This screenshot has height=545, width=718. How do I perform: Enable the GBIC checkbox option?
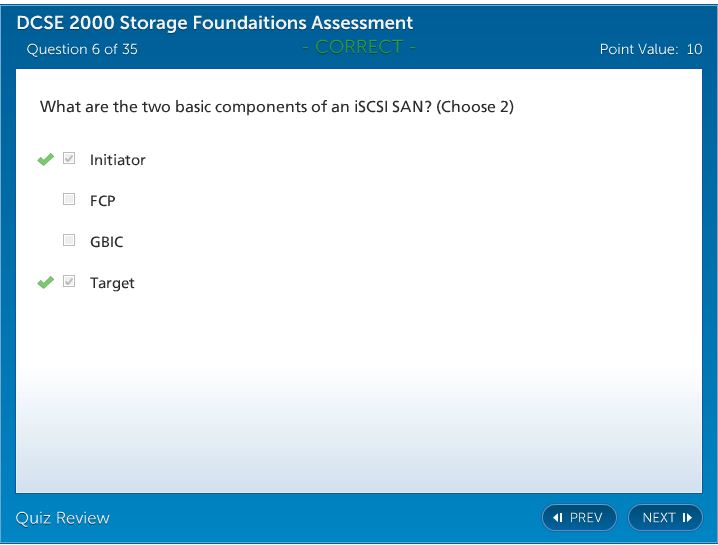point(69,241)
